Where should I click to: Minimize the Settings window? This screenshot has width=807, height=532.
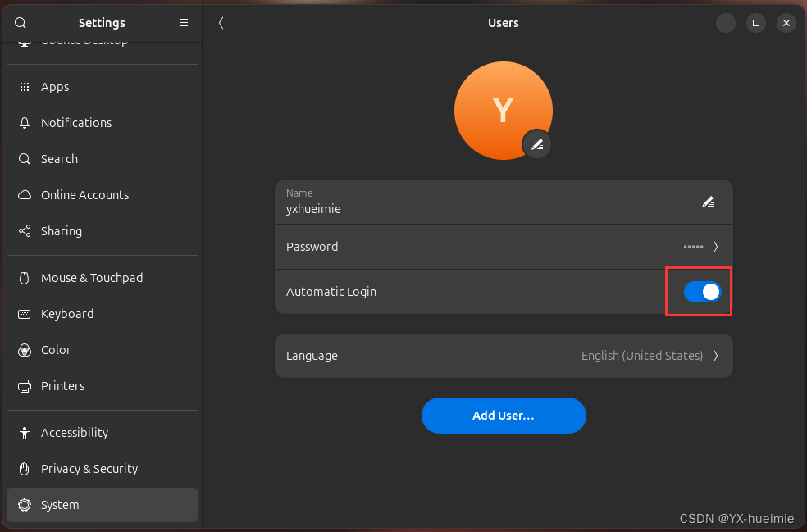726,23
